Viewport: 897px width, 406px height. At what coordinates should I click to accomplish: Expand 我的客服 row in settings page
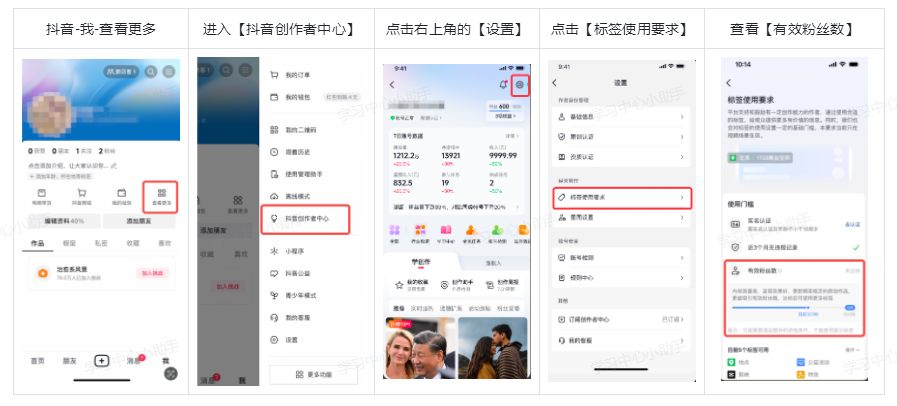click(622, 340)
